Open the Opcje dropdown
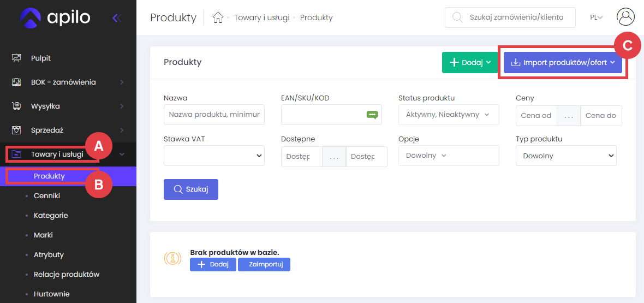 448,156
